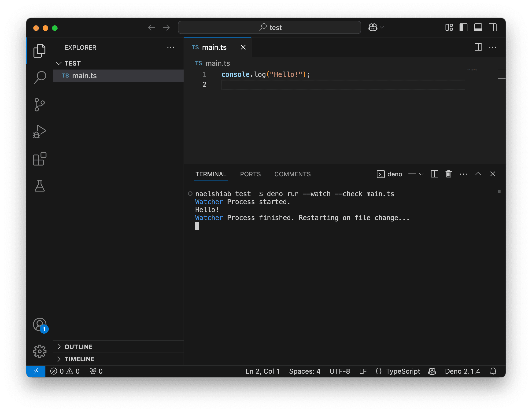Viewport: 532px width, 412px height.
Task: Switch to the COMMENTS tab
Action: [292, 174]
